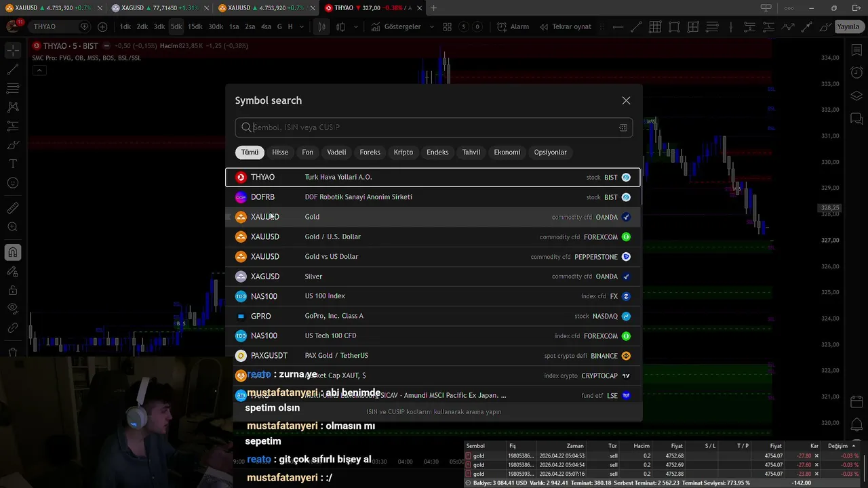Click the Yayınla publish button
The height and width of the screenshot is (488, 868).
[848, 26]
